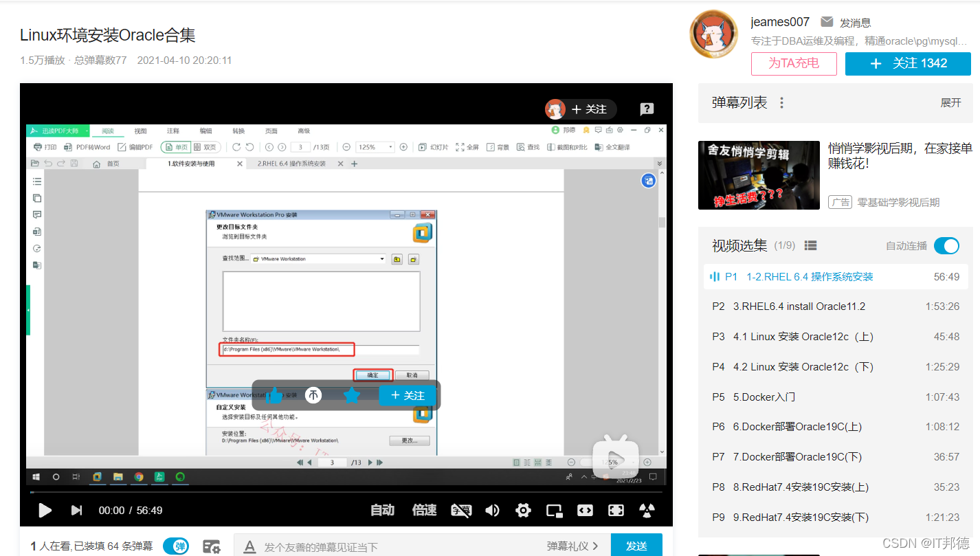Select P3 4.1 Linux 安装 Oracle12c（上）

[836, 337]
